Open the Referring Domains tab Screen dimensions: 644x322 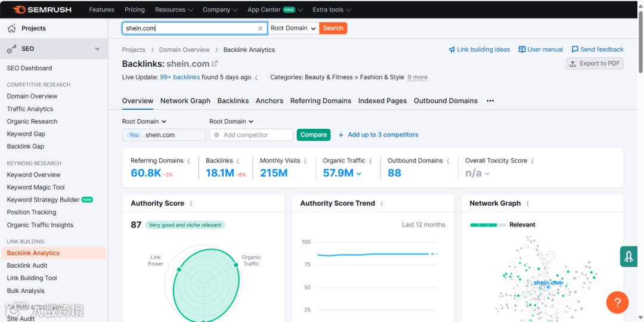(x=321, y=101)
